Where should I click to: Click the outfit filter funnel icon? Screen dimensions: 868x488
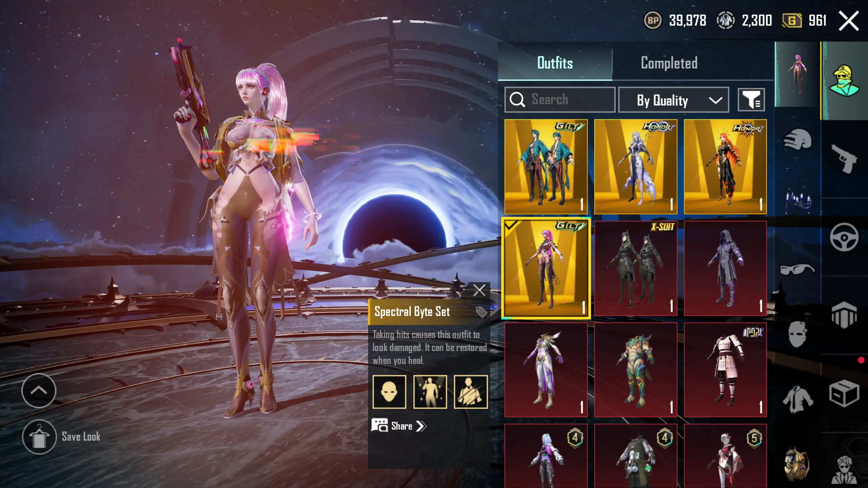coord(751,100)
